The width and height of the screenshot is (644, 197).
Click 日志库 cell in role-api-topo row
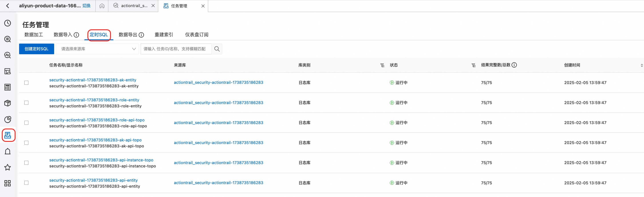(x=304, y=123)
